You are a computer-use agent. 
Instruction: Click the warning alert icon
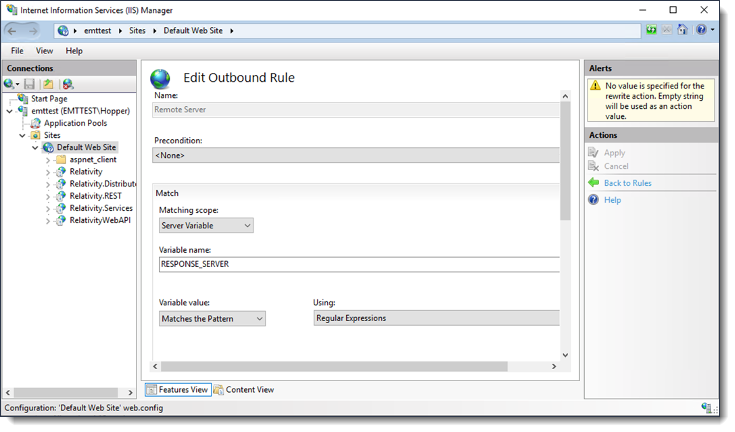pos(595,86)
